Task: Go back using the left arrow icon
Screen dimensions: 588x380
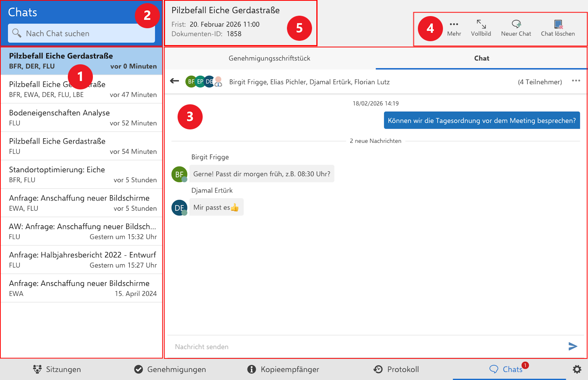Action: point(174,81)
